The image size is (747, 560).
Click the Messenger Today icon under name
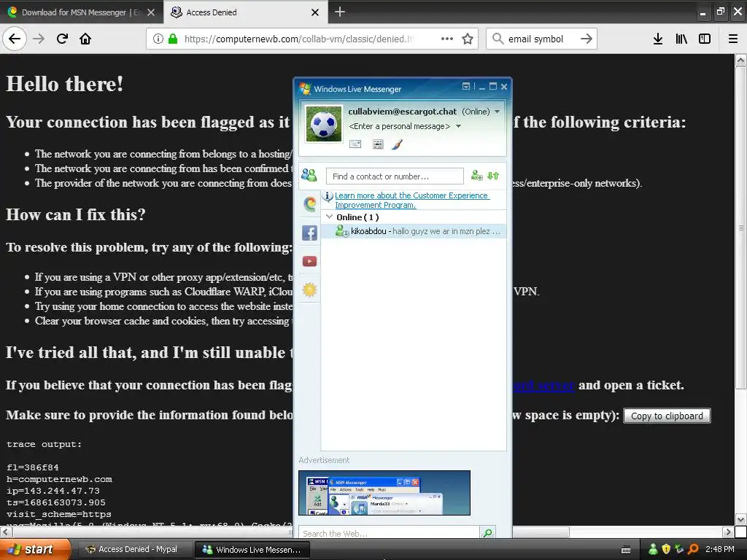(378, 144)
